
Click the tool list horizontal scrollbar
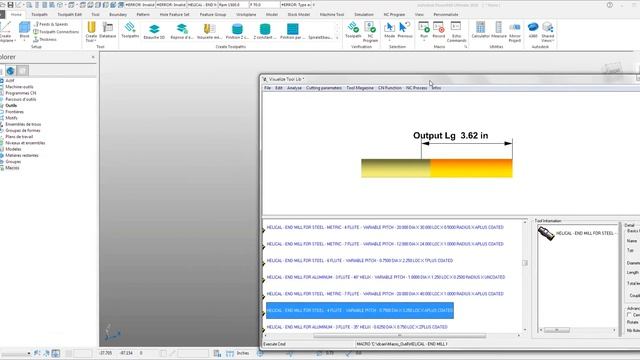point(400,336)
